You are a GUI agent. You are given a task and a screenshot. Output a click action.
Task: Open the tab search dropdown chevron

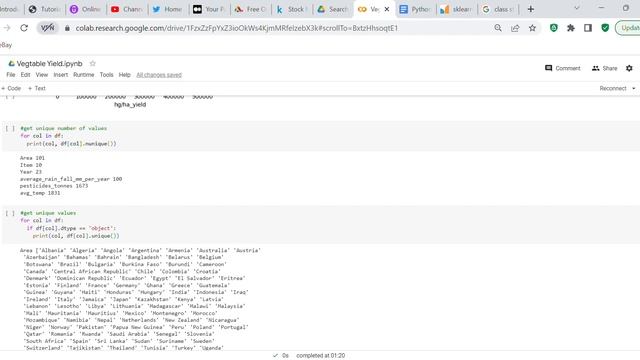[577, 8]
